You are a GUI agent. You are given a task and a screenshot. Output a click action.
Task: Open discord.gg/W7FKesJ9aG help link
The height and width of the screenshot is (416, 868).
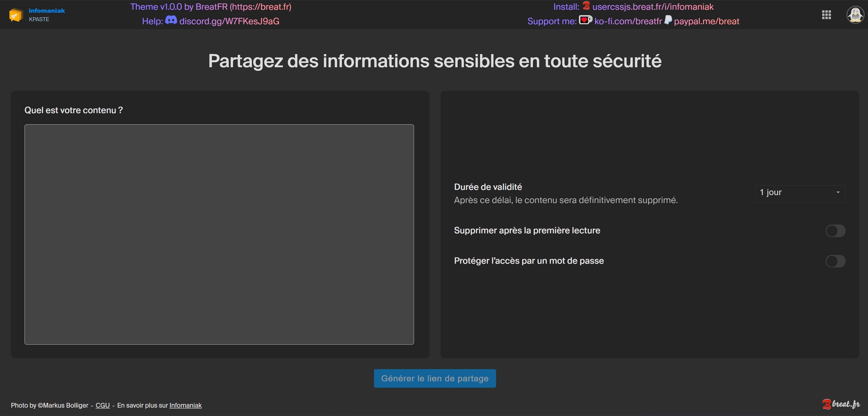click(229, 21)
